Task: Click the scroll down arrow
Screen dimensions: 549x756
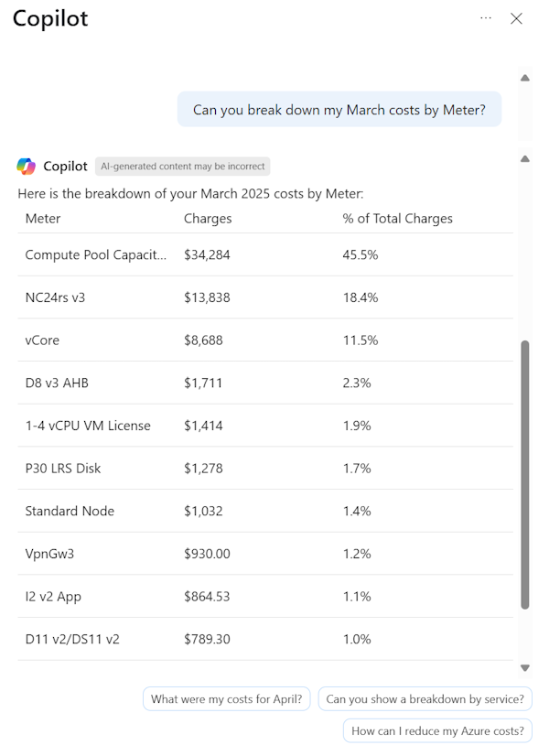Action: click(x=525, y=668)
